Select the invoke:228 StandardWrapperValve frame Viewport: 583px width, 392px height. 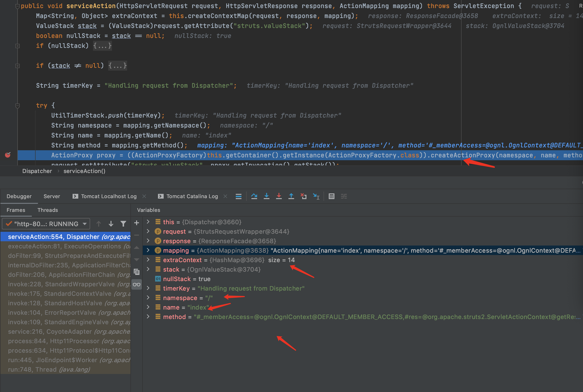point(65,284)
